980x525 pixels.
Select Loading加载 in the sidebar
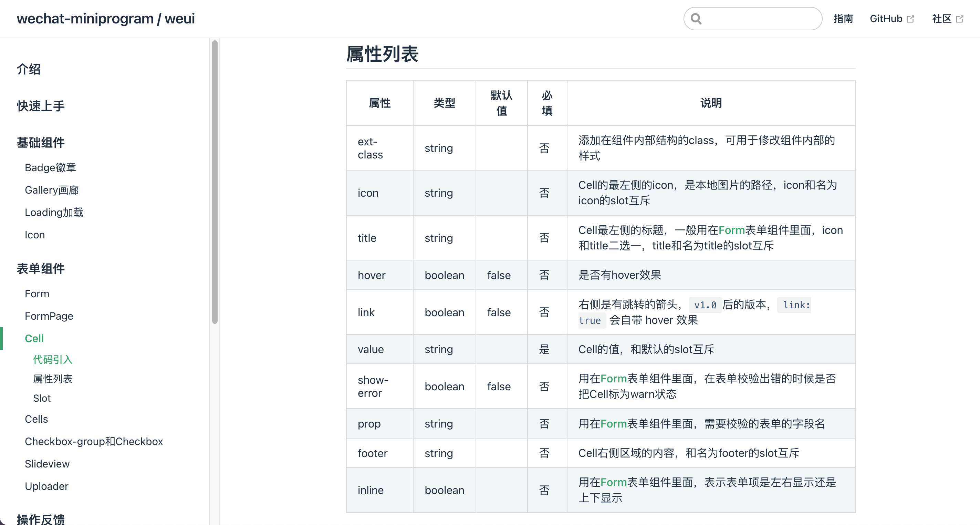pos(54,213)
